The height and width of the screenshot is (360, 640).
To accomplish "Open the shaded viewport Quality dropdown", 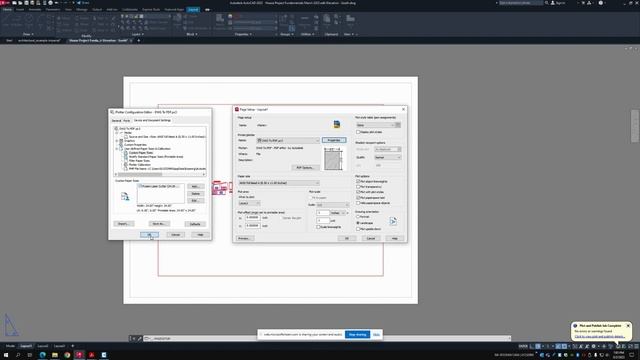I will (x=388, y=157).
